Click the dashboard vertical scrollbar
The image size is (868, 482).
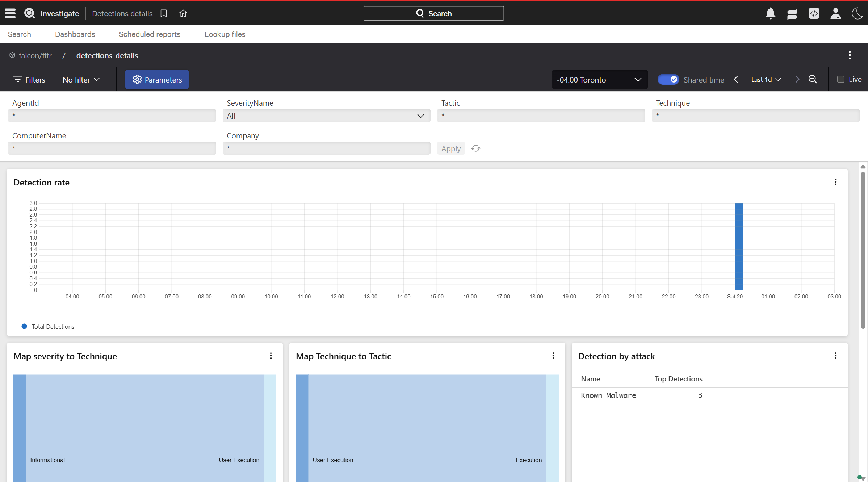click(x=863, y=250)
